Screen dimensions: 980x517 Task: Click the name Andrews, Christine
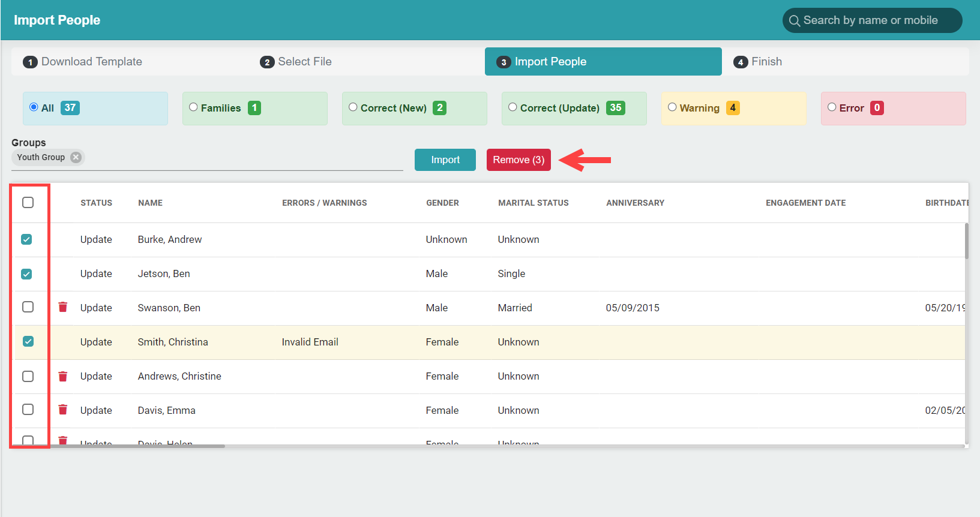click(x=179, y=376)
